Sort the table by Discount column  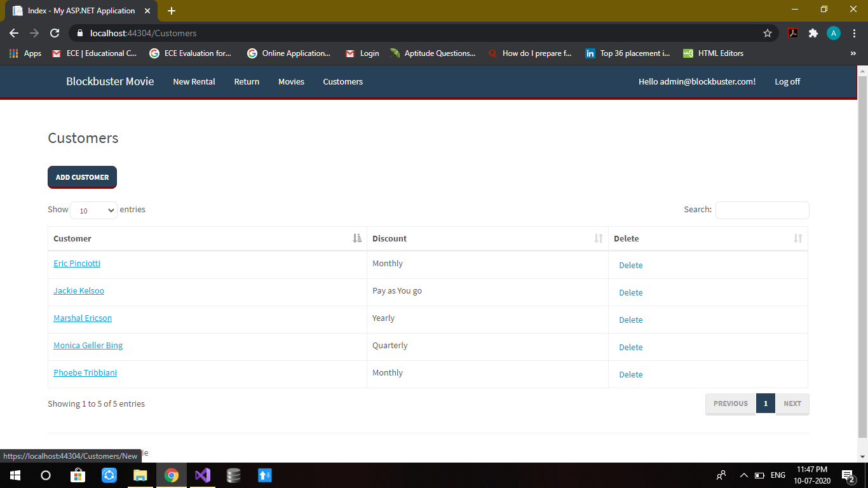tap(487, 238)
